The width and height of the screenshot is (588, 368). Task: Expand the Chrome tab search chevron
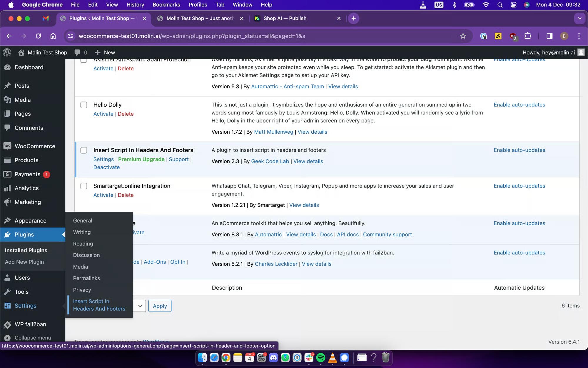tap(579, 18)
